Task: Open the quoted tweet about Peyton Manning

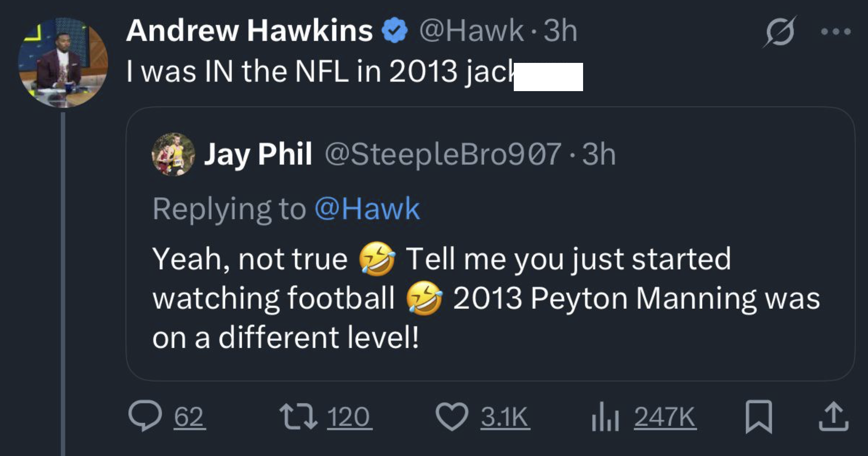Action: coord(486,298)
